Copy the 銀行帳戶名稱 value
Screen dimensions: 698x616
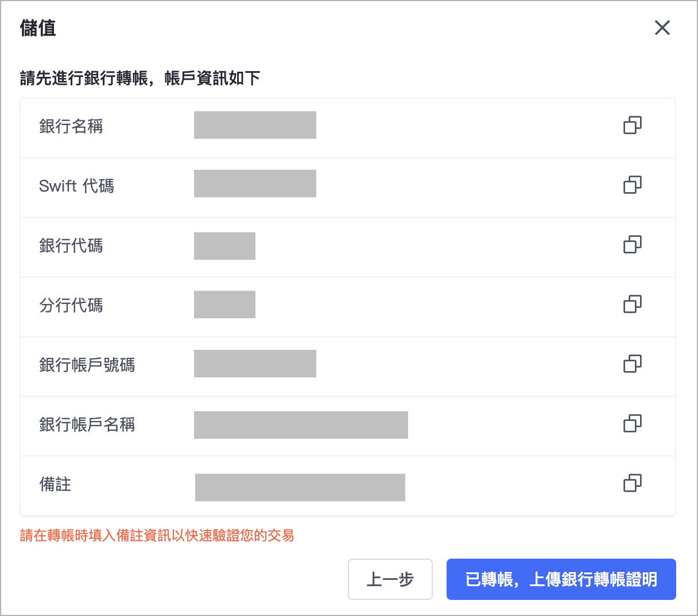632,423
